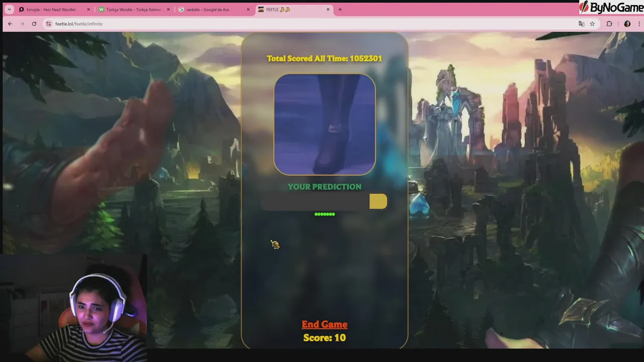Go back to the previous page

[10, 24]
